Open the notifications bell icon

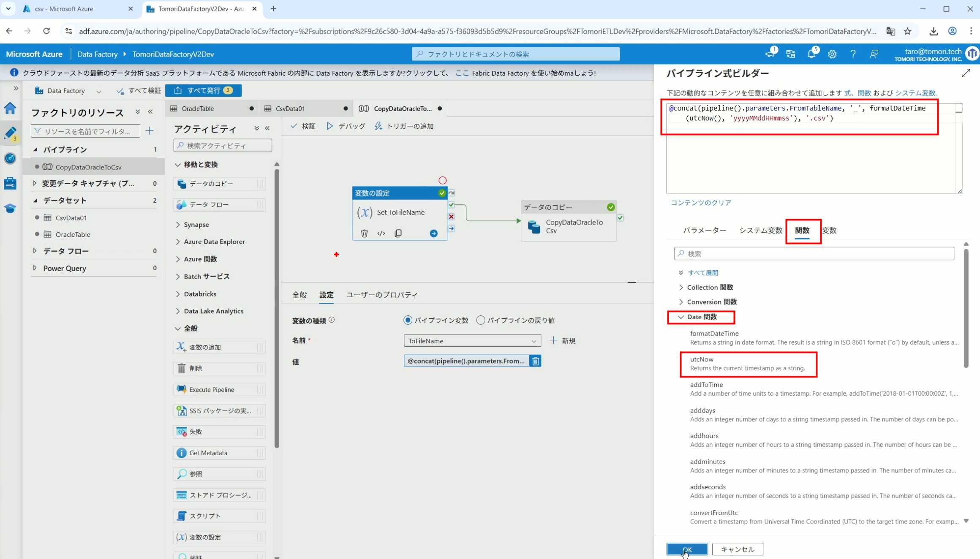pyautogui.click(x=811, y=54)
